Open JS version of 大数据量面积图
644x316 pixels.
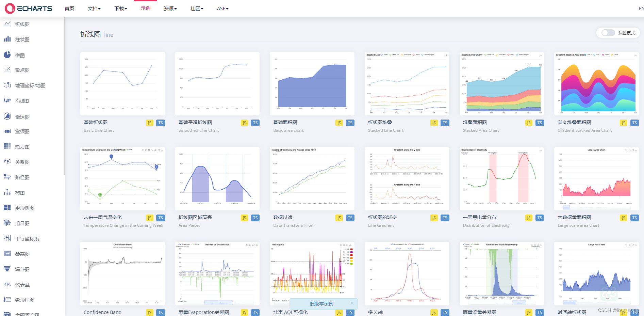pos(623,218)
